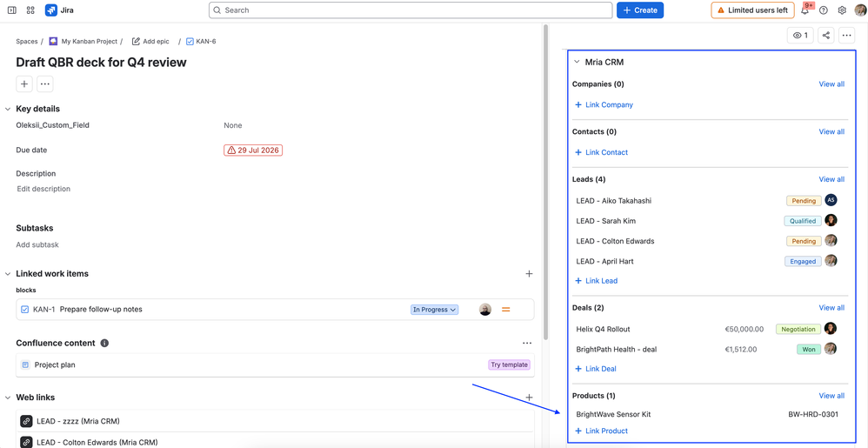
Task: View all Contacts
Action: 831,132
